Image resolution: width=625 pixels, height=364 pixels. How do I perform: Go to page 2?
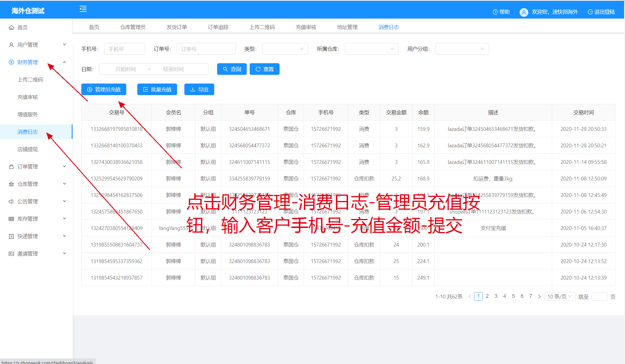(487, 296)
